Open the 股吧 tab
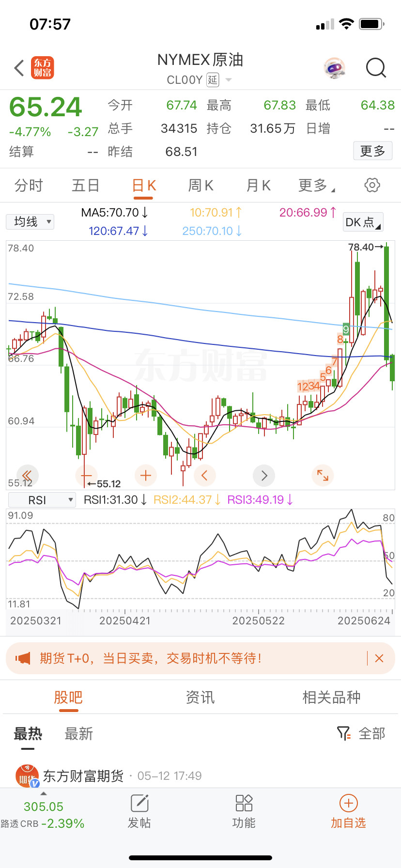Screen dimensions: 401x868 [68, 697]
